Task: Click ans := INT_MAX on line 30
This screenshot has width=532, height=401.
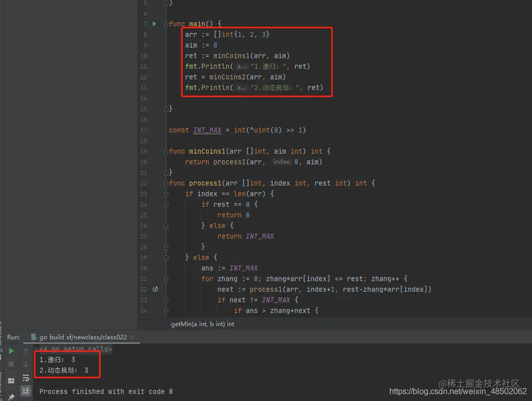Action: pos(230,269)
